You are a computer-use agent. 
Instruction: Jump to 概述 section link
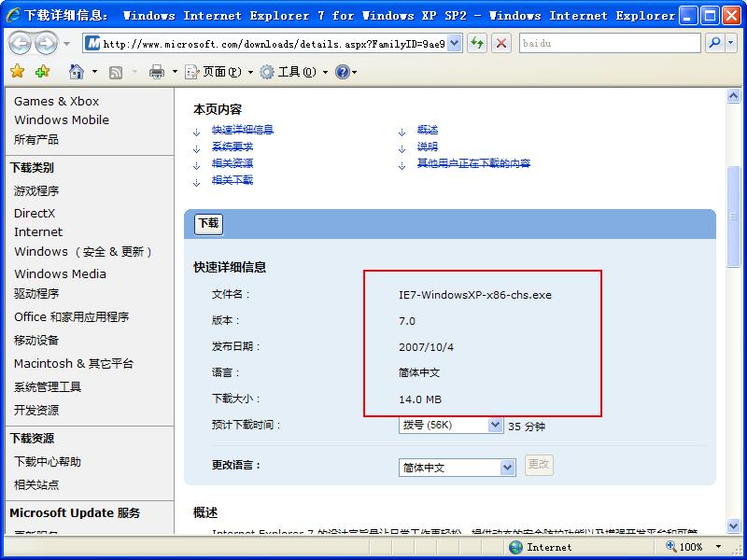[428, 130]
